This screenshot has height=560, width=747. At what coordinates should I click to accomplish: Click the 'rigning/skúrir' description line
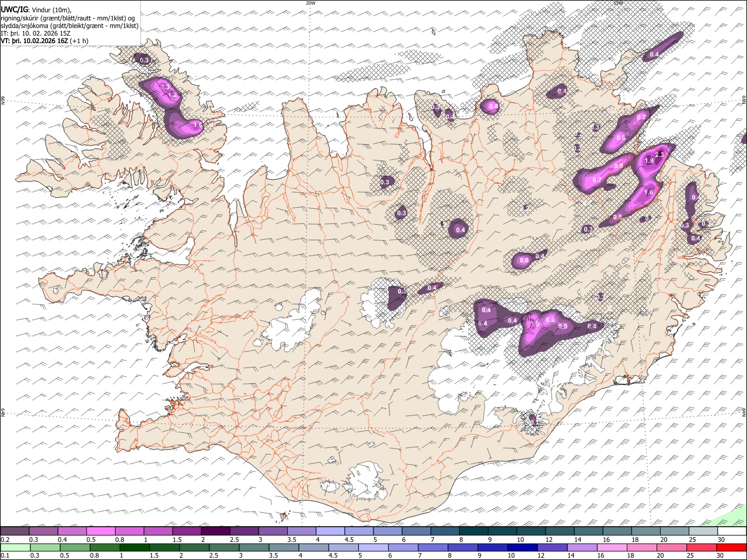coord(68,18)
